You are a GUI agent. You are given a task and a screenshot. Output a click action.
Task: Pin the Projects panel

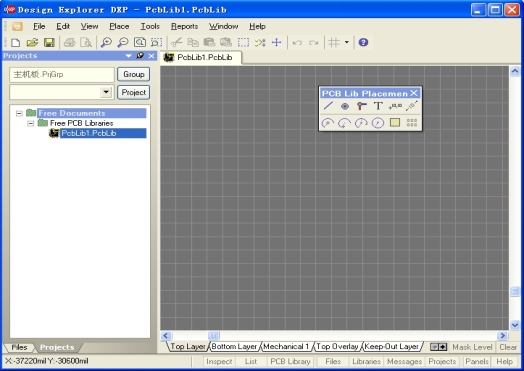[x=140, y=56]
